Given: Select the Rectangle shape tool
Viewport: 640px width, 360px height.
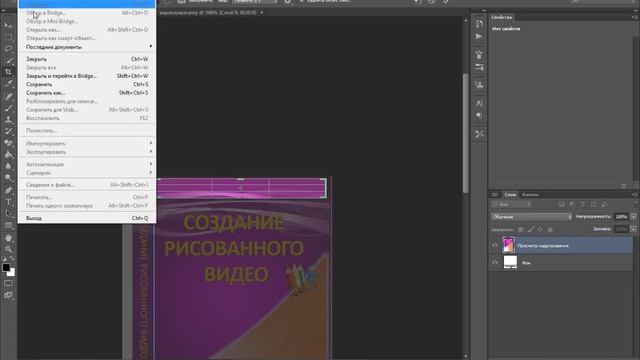Looking at the screenshot, I should click(8, 225).
